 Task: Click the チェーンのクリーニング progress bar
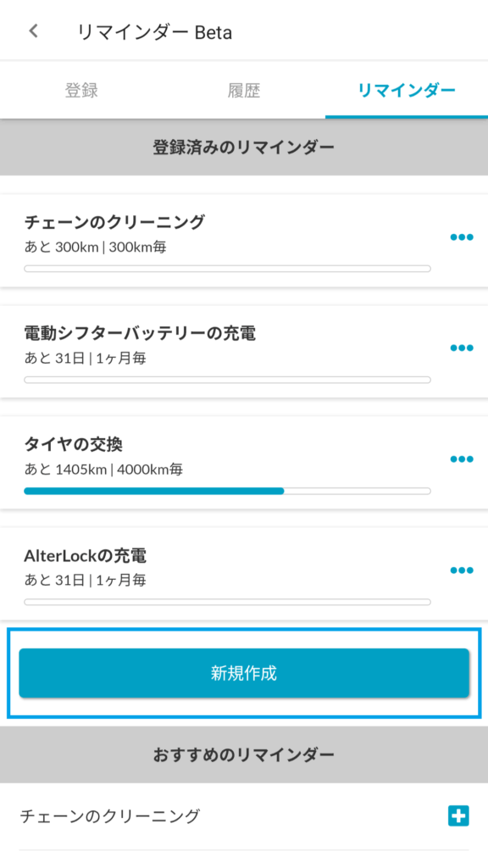227,269
